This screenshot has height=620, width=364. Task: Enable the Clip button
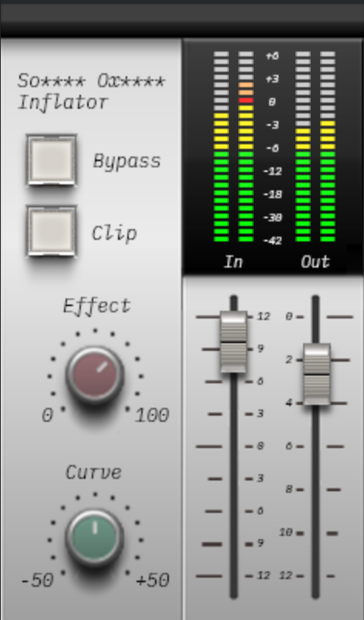point(52,231)
